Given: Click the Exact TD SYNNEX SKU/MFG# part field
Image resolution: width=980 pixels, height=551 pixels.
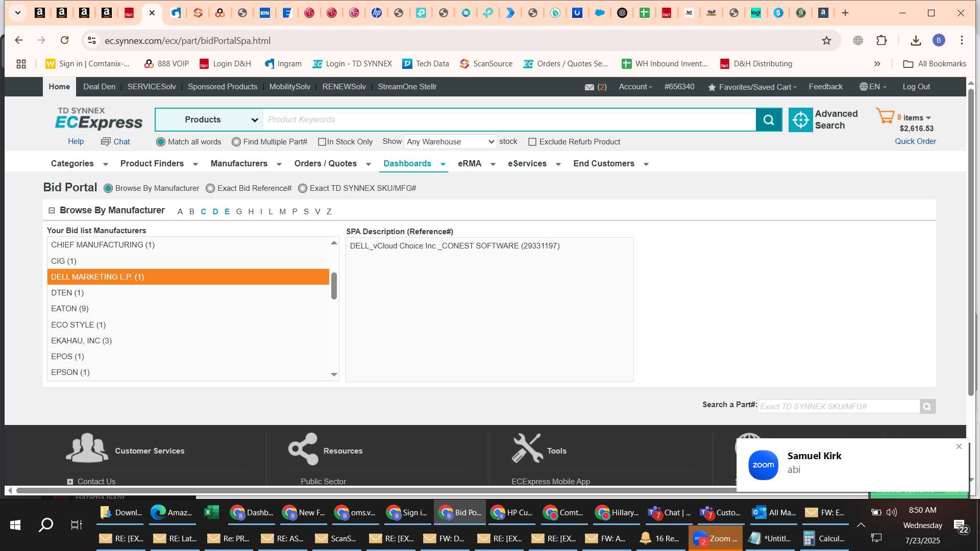Looking at the screenshot, I should (x=839, y=407).
